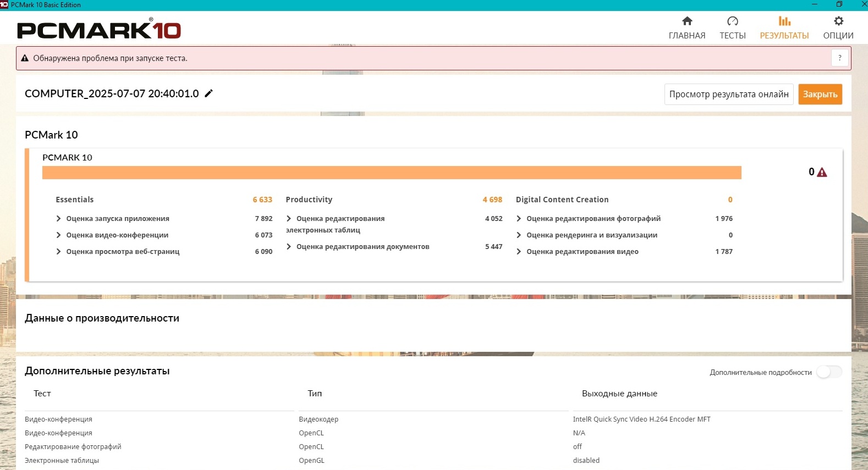Click the home icon above ГЛАВНАЯ
Image resolution: width=868 pixels, height=470 pixels.
pos(687,21)
